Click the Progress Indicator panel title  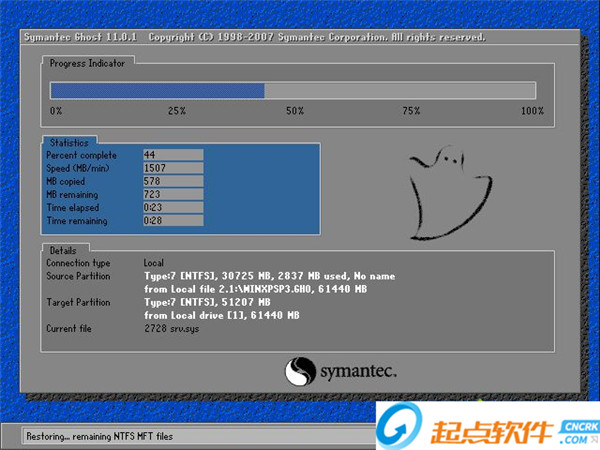(87, 63)
